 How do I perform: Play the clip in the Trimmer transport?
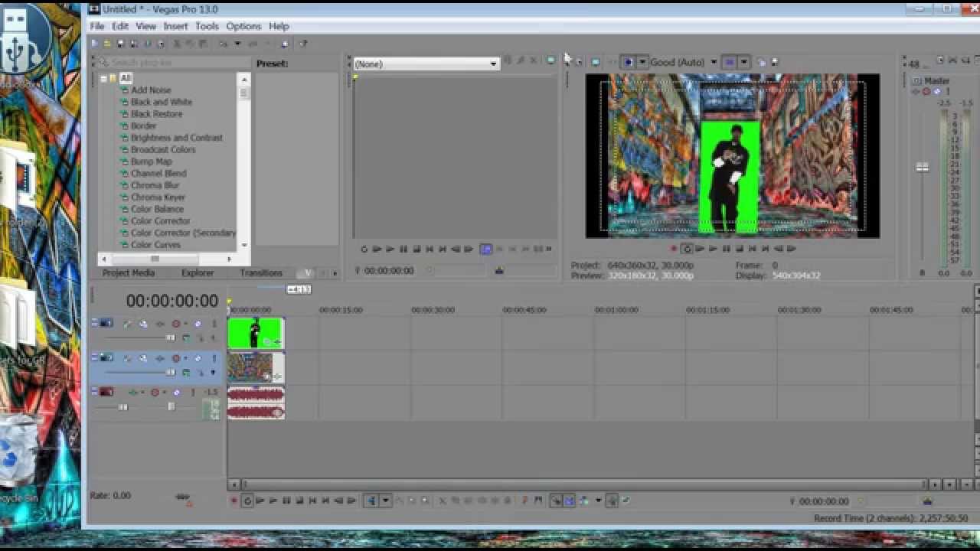click(x=390, y=249)
